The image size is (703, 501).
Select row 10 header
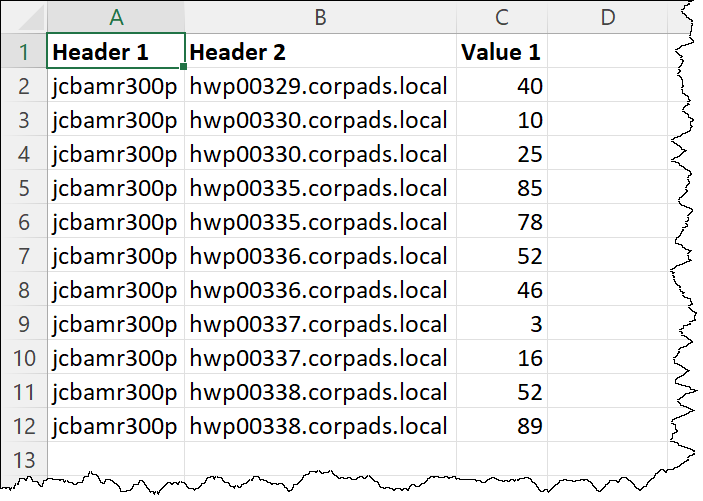[x=24, y=357]
